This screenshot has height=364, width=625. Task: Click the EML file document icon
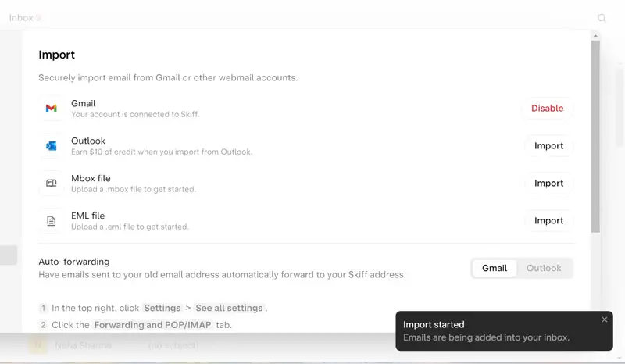click(52, 221)
